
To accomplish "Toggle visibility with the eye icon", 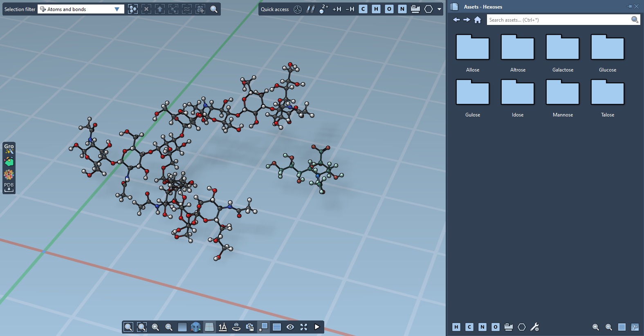I will pyautogui.click(x=290, y=327).
